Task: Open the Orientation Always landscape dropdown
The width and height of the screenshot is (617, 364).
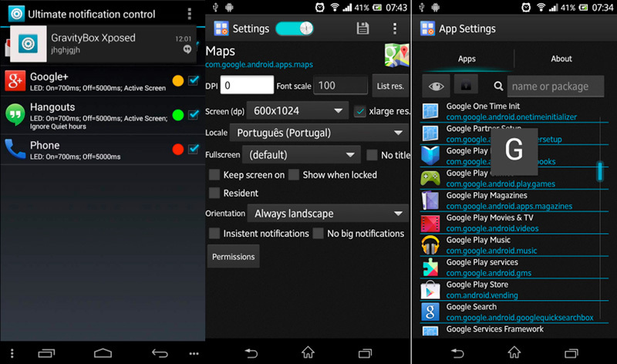Action: pos(328,214)
